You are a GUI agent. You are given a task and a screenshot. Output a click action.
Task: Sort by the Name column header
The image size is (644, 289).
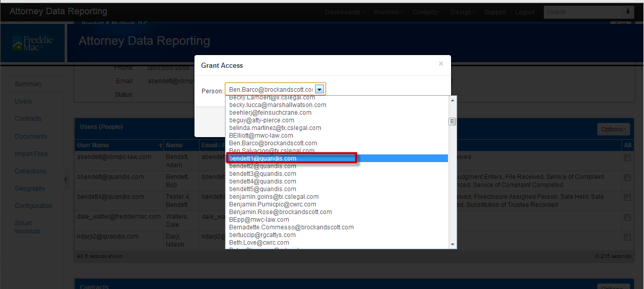[182, 145]
